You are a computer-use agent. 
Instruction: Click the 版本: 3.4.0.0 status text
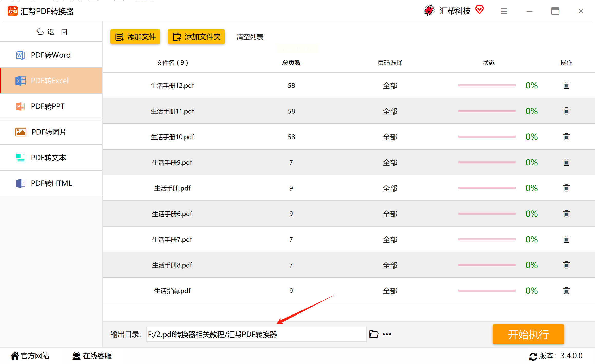(561, 356)
